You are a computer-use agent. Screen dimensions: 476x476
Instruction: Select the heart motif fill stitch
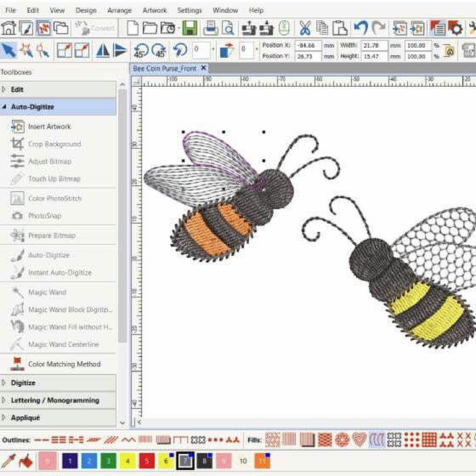pos(359,439)
